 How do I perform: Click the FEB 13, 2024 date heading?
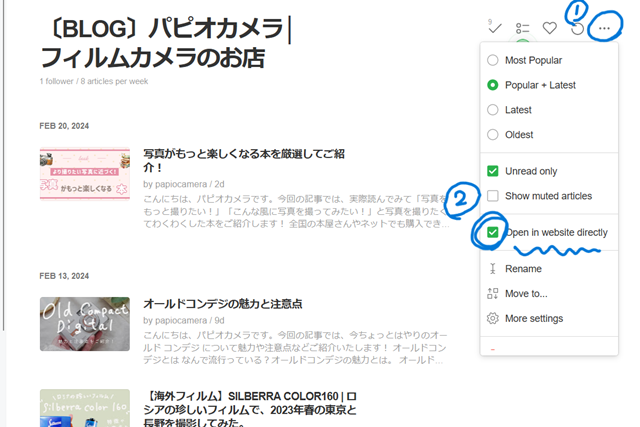[64, 276]
